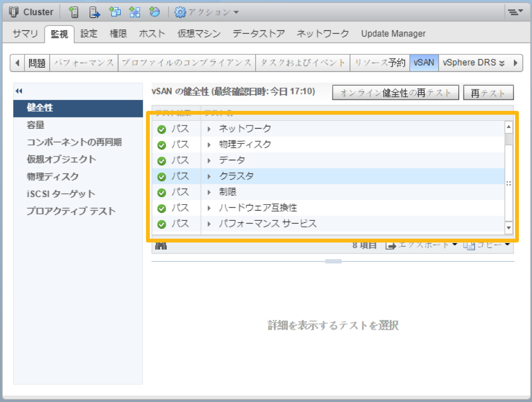Click the add host toolbar icon

(x=73, y=12)
